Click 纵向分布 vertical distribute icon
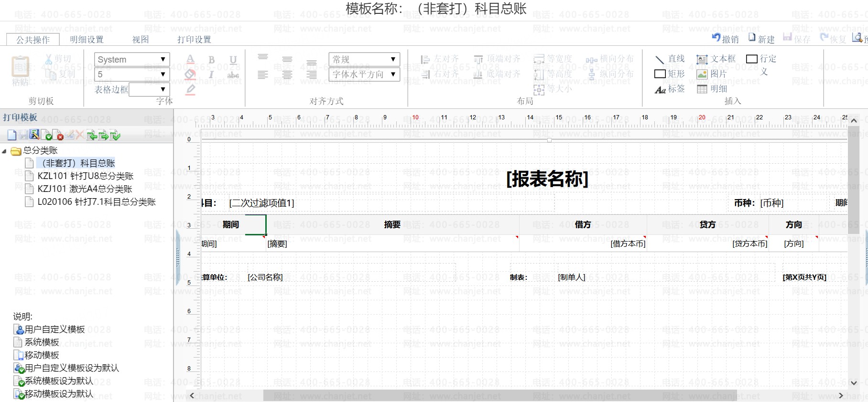 pyautogui.click(x=592, y=74)
